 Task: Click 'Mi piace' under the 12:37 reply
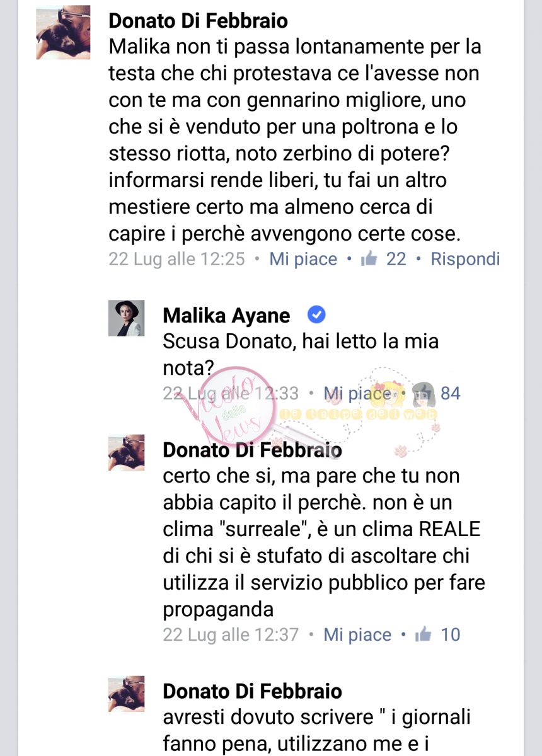pos(357,634)
